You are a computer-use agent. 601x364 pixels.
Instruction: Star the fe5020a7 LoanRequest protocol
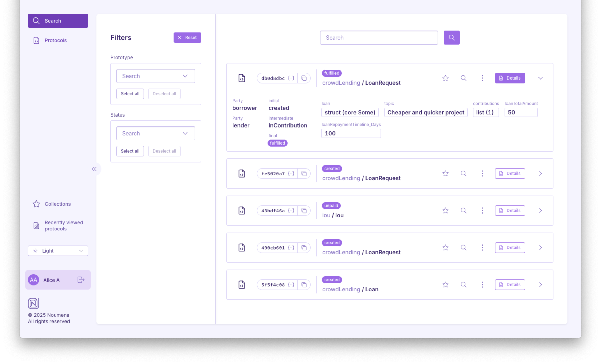pos(445,174)
